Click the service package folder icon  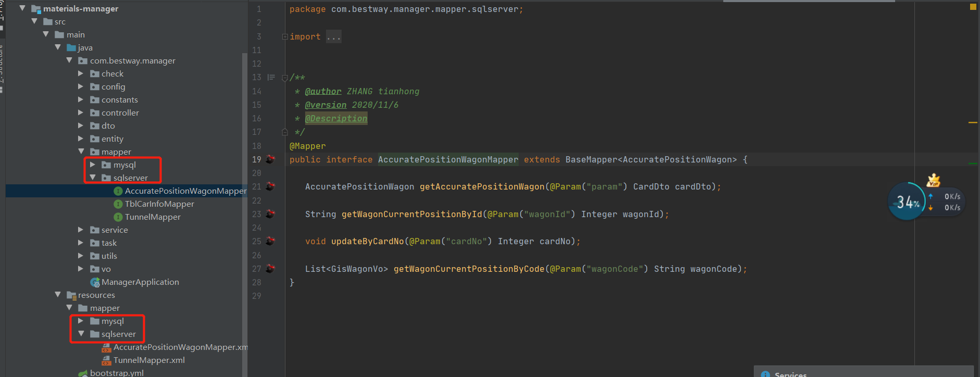click(95, 230)
